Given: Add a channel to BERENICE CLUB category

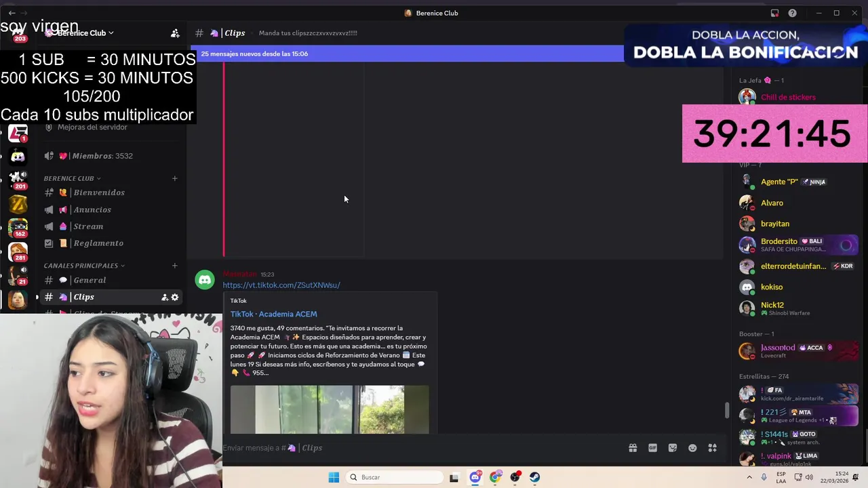Looking at the screenshot, I should pos(174,178).
